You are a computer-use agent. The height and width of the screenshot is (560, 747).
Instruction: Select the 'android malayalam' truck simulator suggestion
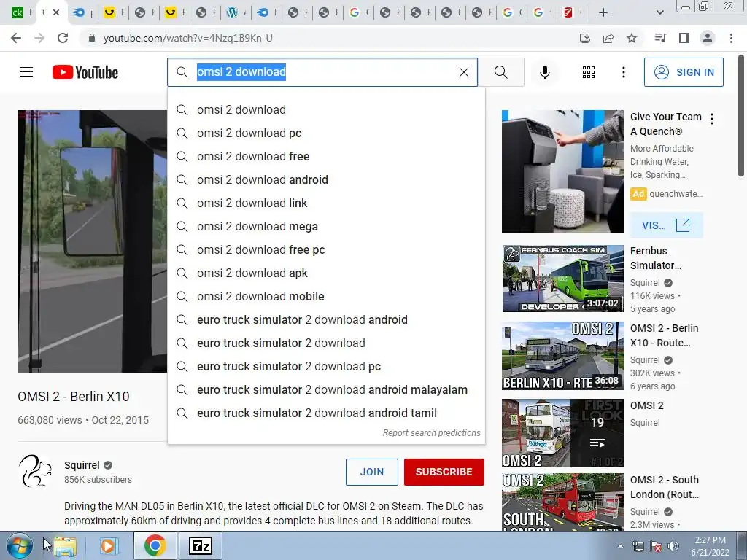(326, 389)
